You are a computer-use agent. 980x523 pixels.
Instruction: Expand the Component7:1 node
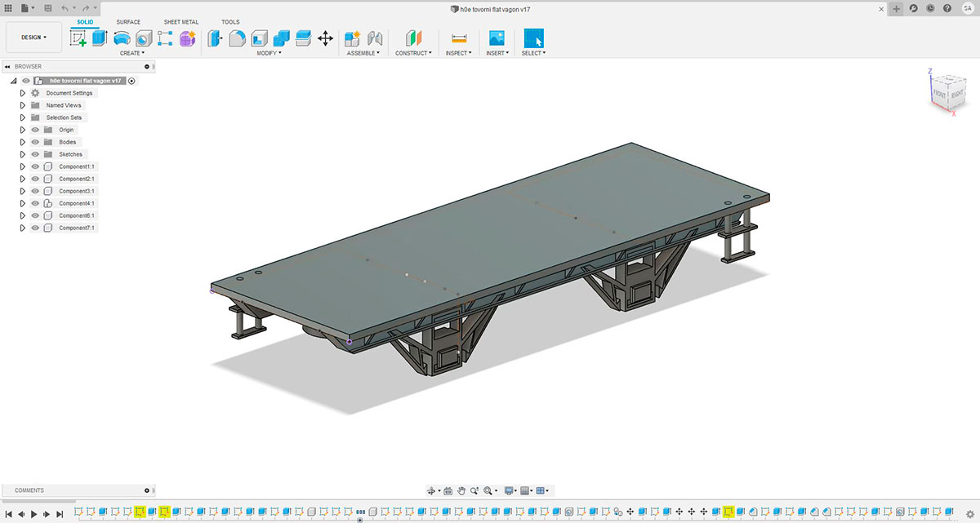[23, 228]
